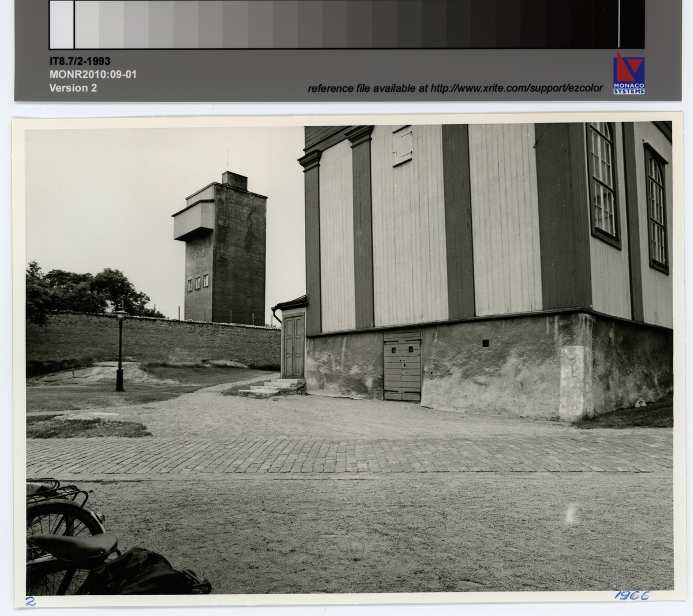The width and height of the screenshot is (693, 616).
Task: Click the wooden cellar door in the foundation
Action: [403, 366]
